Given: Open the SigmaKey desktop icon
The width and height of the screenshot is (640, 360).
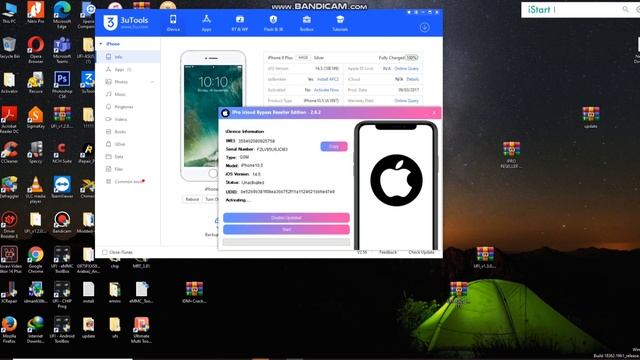Looking at the screenshot, I should [x=36, y=117].
